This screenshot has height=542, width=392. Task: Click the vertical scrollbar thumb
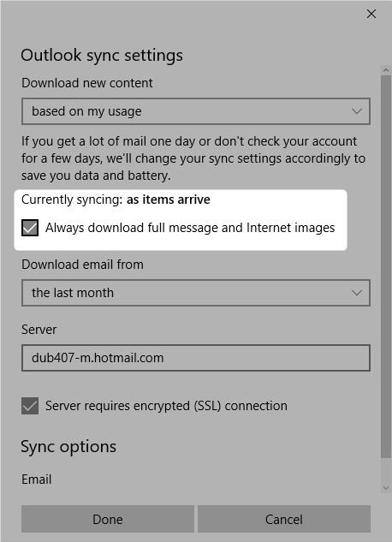coord(386,266)
